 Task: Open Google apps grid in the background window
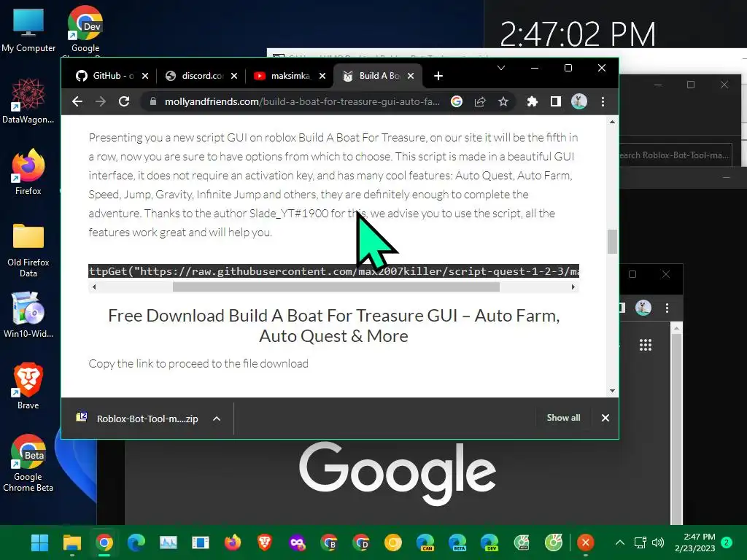(645, 345)
